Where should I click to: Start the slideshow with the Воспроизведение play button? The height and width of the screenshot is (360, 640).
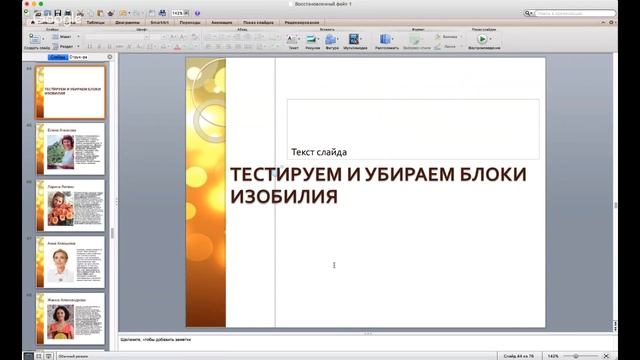coord(482,39)
